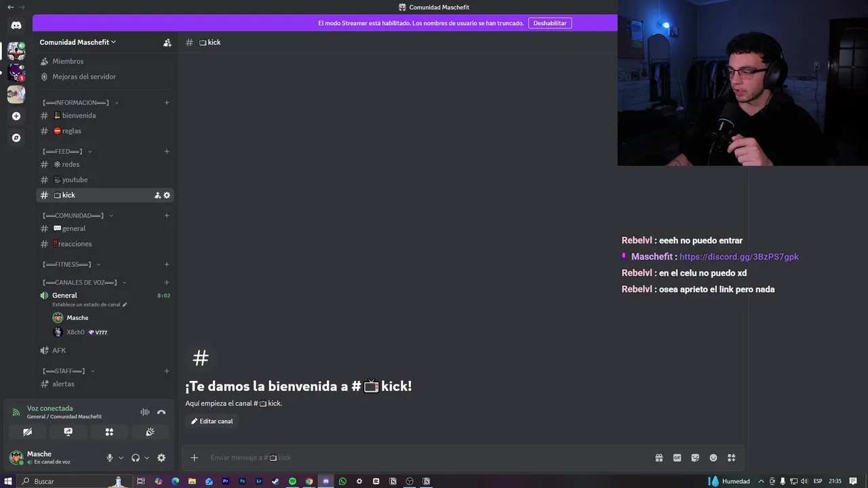Open Steam from taskbar

click(x=275, y=481)
